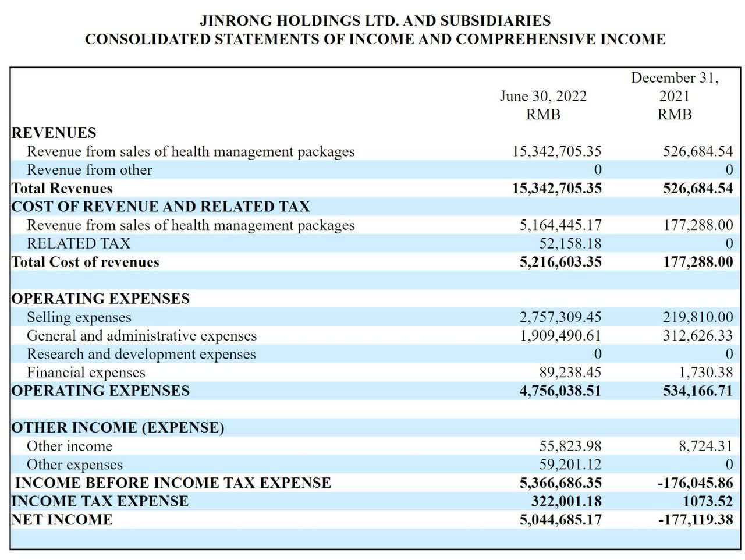Click the total value 534,166.71

coord(698,391)
